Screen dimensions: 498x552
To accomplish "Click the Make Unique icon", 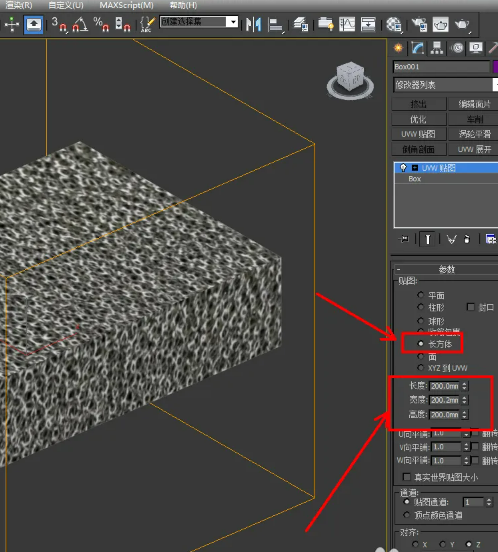I will (x=451, y=240).
